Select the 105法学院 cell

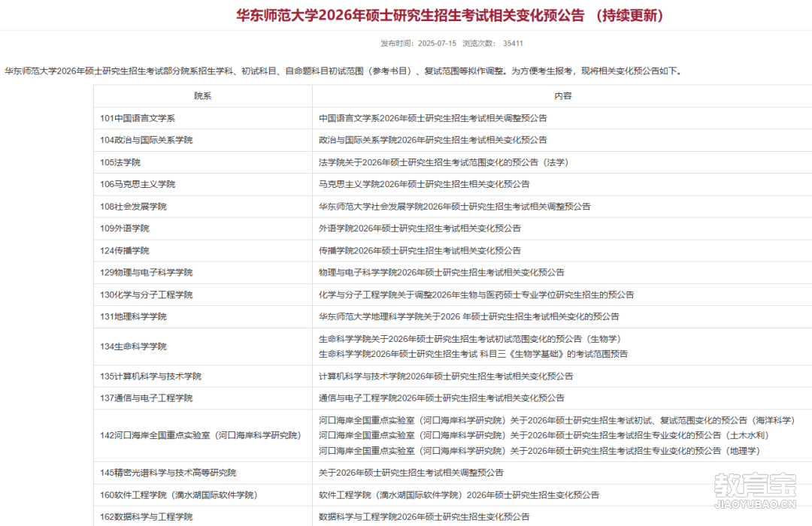(202, 162)
